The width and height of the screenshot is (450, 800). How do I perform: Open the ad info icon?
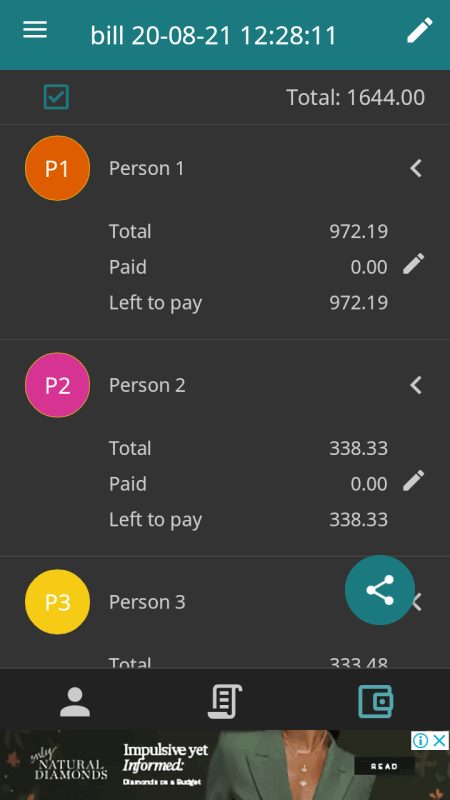420,740
